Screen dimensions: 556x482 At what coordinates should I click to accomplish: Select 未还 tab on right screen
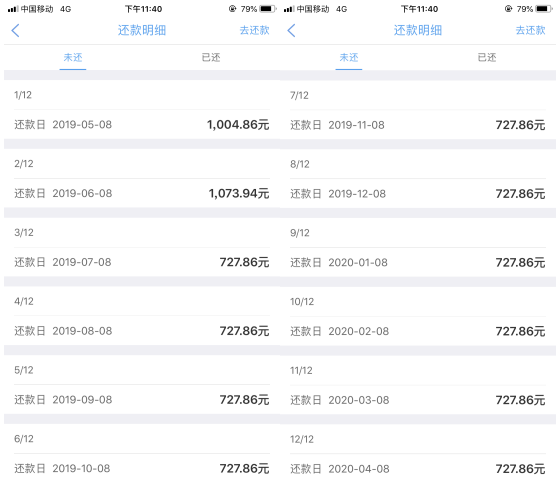tap(349, 57)
